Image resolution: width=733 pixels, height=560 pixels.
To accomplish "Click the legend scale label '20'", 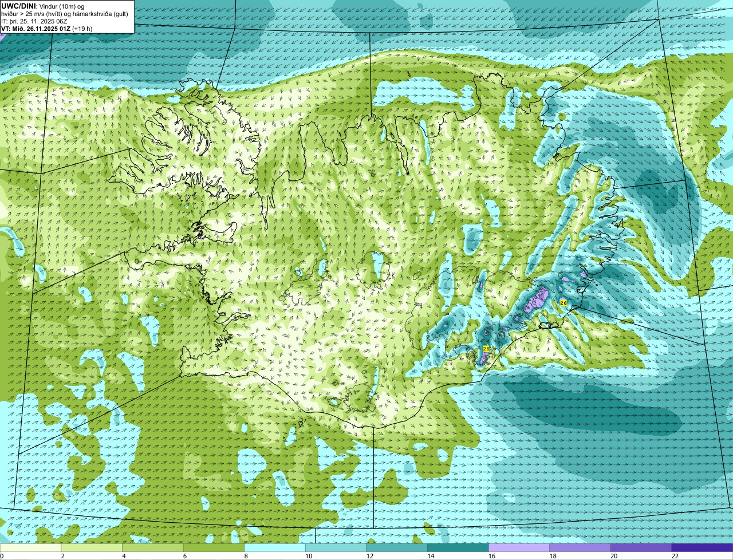I will click(614, 556).
